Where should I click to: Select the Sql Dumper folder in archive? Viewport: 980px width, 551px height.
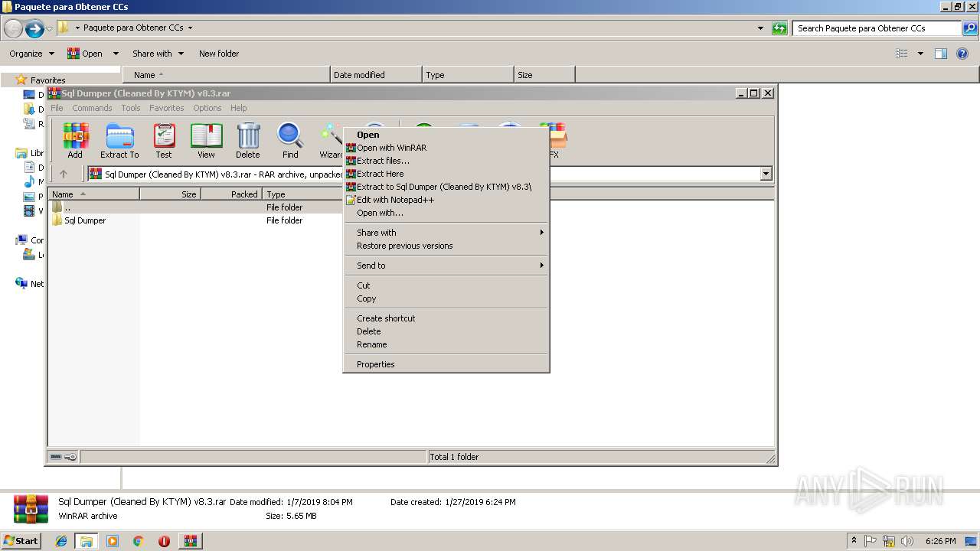pos(84,220)
